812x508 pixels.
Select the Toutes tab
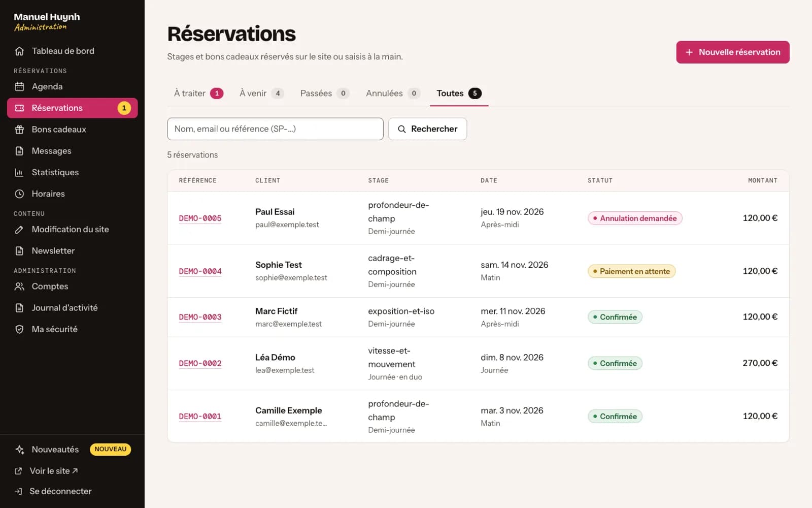click(459, 93)
